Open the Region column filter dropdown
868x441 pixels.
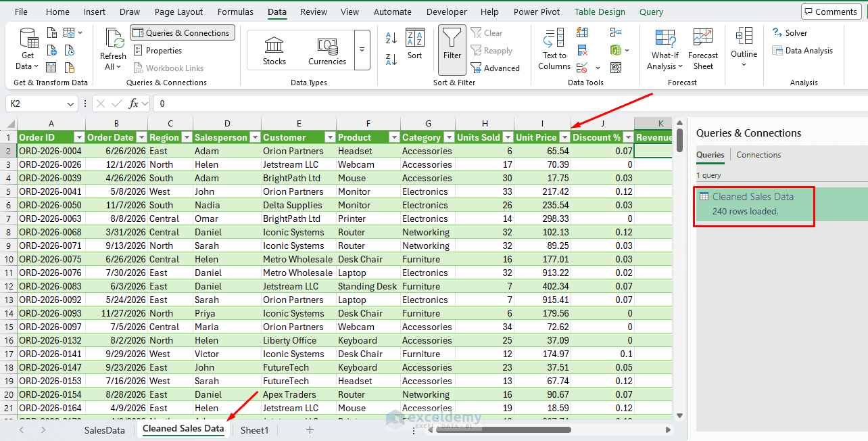pyautogui.click(x=186, y=137)
